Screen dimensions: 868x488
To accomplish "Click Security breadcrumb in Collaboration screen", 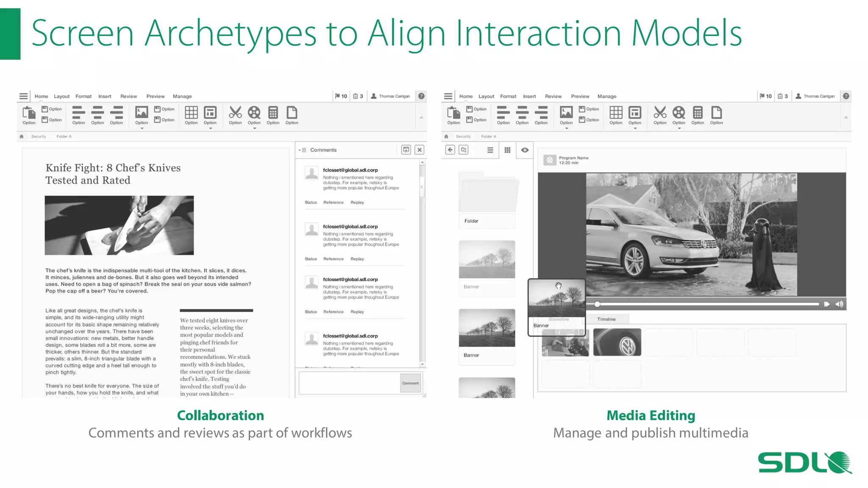I will pyautogui.click(x=39, y=136).
